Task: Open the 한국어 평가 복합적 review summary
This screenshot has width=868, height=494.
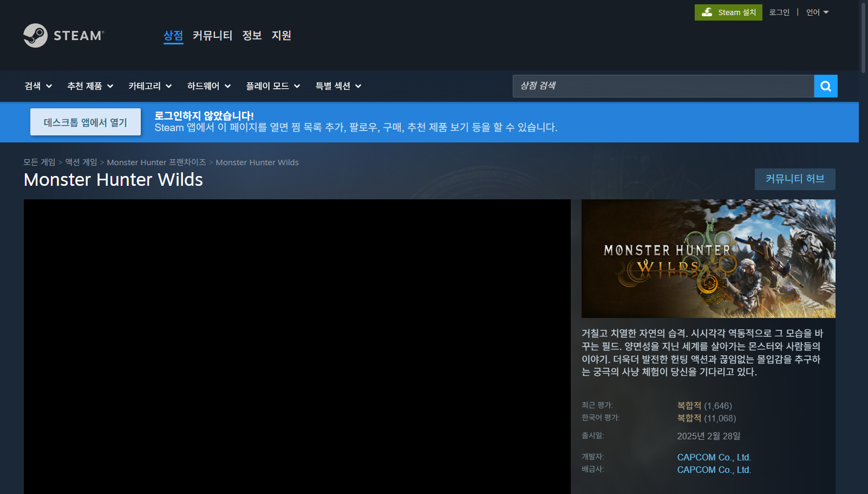Action: click(x=707, y=418)
